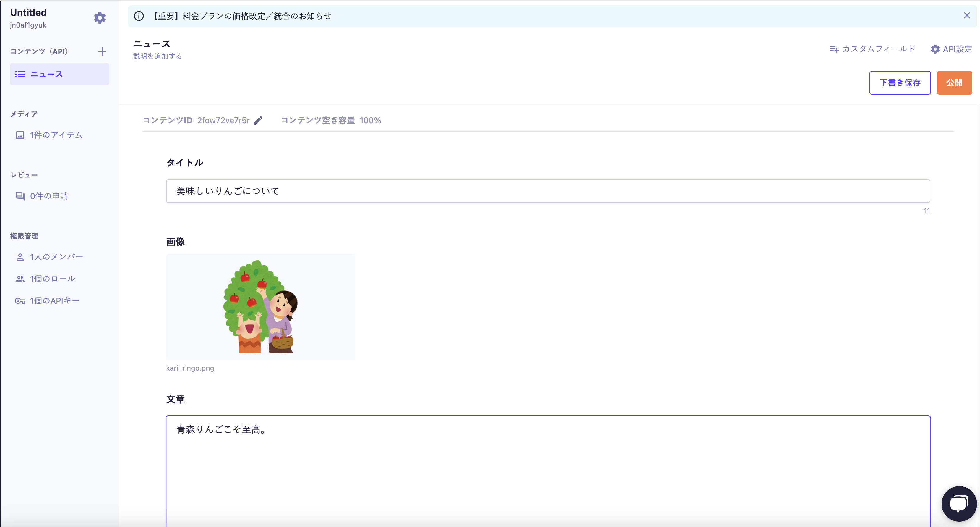
Task: Open service settings gear next to Untitled
Action: click(x=100, y=17)
